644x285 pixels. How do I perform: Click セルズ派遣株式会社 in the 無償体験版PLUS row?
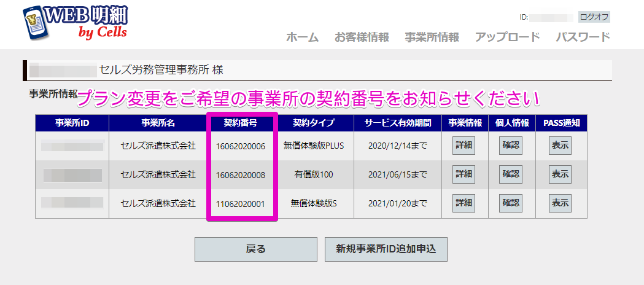pos(158,146)
